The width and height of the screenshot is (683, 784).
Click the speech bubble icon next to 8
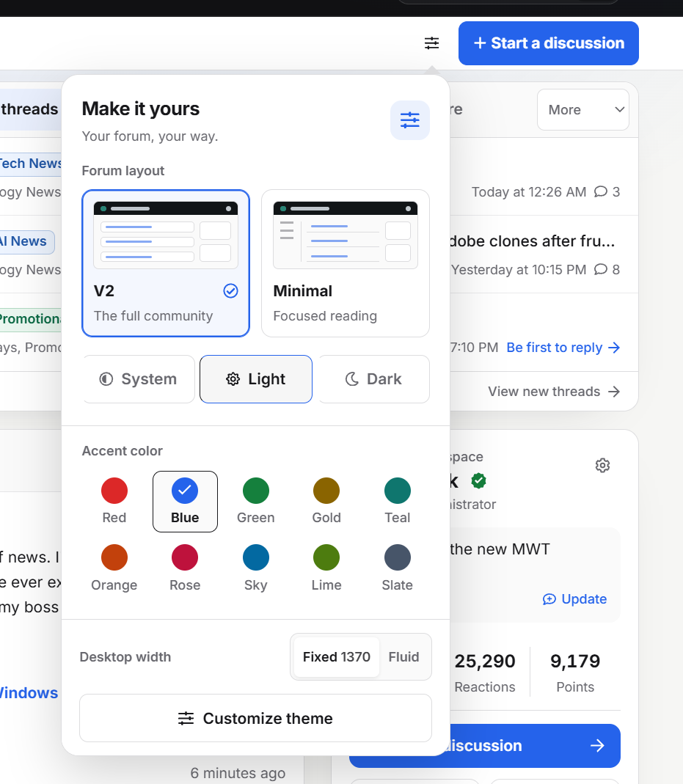coord(601,270)
